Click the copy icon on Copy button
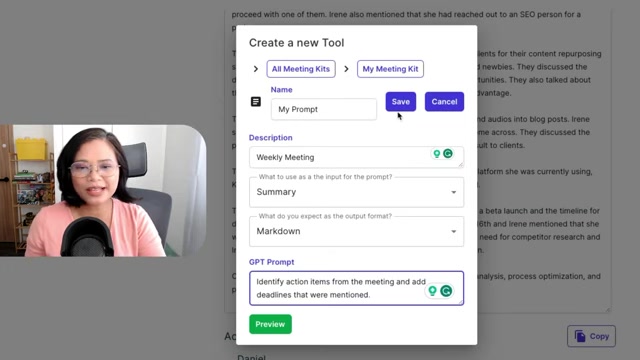The height and width of the screenshot is (360, 640). pos(580,336)
